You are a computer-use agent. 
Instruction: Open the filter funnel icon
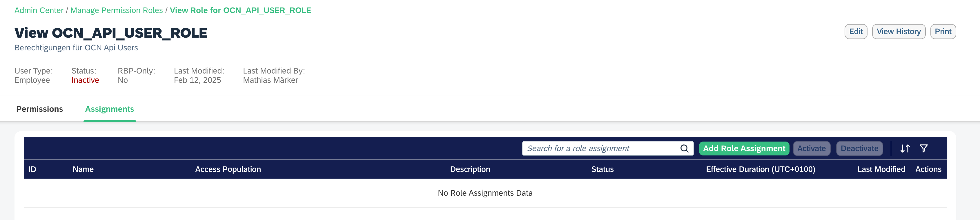tap(923, 148)
